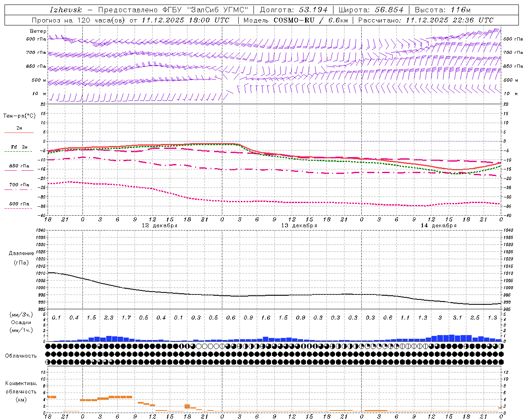
Task: Click the Осадки precipitation label
Action: tap(21, 322)
